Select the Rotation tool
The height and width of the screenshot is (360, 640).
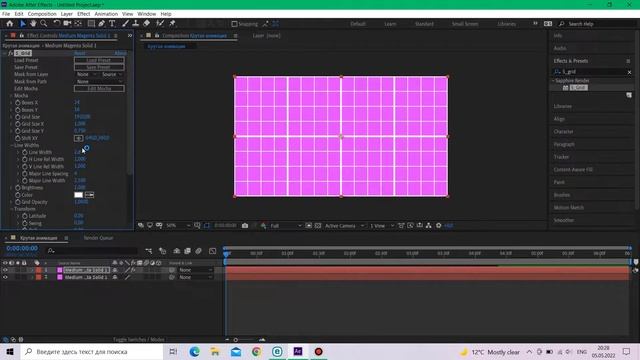(57, 24)
